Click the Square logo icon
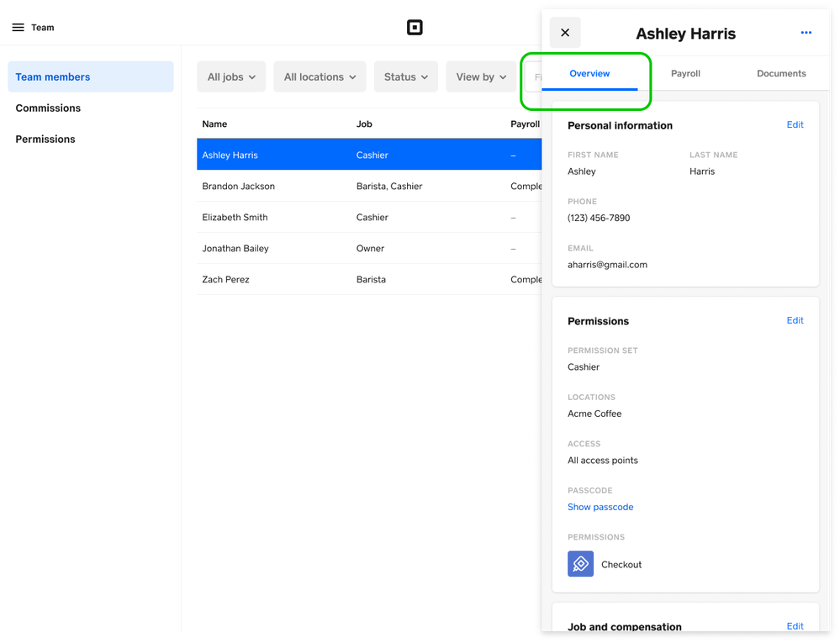840x643 pixels. point(415,28)
